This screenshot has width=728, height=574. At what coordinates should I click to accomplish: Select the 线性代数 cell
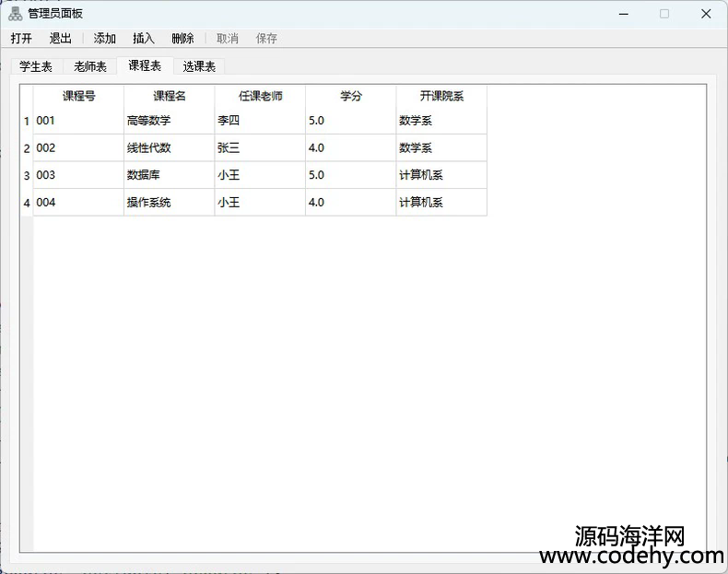(170, 148)
